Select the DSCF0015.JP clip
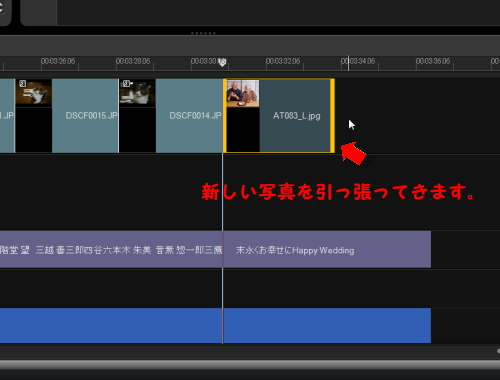This screenshot has height=380, width=500. [67, 116]
